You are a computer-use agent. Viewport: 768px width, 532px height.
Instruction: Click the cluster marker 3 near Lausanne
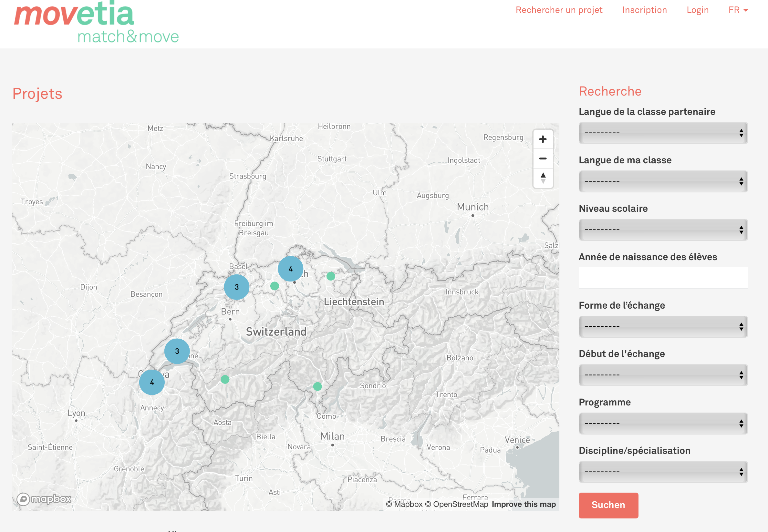177,351
